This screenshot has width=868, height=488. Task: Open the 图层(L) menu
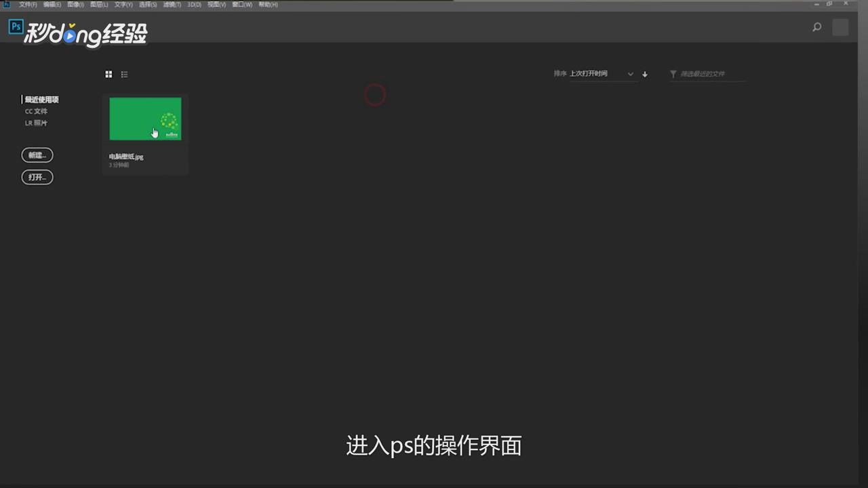coord(99,5)
